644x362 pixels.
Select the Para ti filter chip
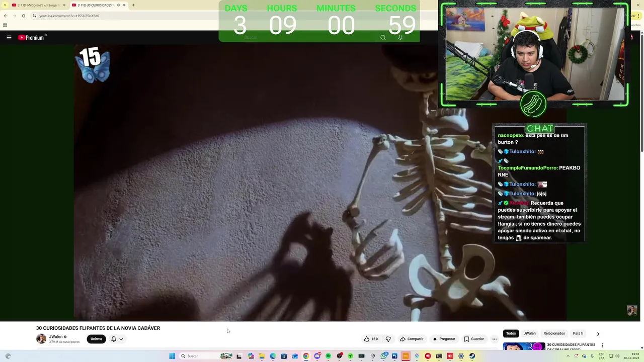click(578, 333)
